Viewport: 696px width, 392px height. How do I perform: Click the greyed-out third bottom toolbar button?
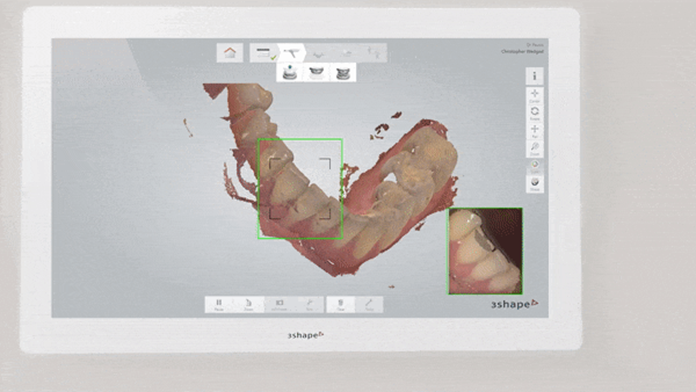(x=279, y=305)
